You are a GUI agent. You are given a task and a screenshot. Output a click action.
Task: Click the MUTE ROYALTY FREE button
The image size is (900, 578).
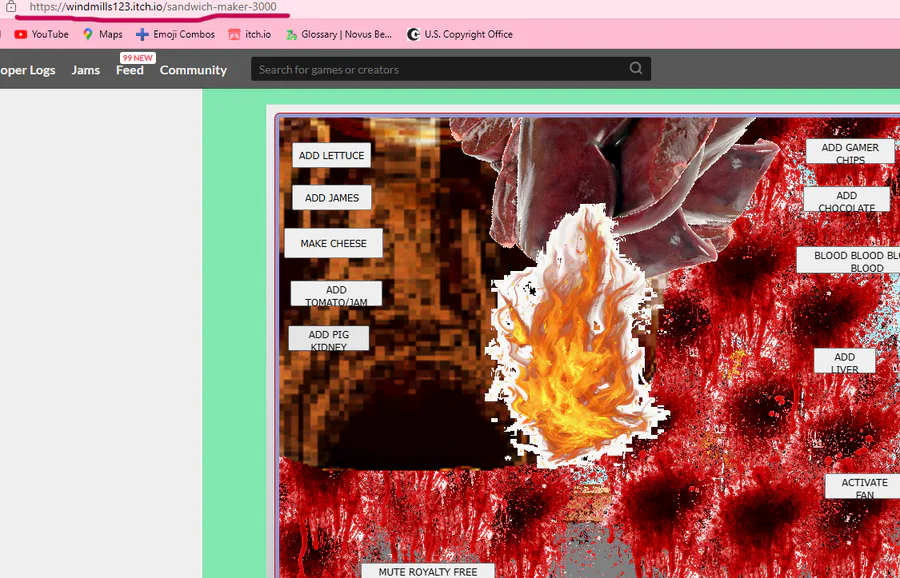tap(428, 571)
